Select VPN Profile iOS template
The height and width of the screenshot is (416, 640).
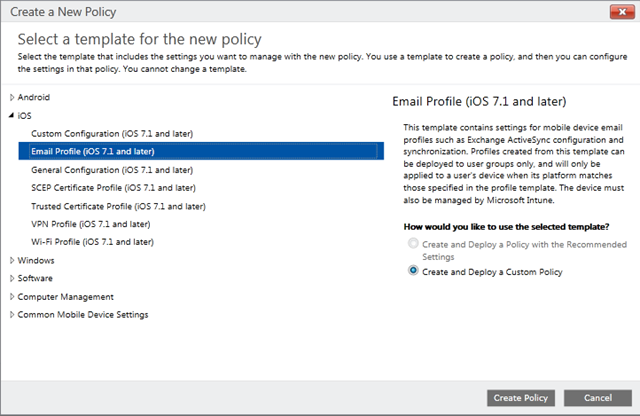pyautogui.click(x=91, y=224)
